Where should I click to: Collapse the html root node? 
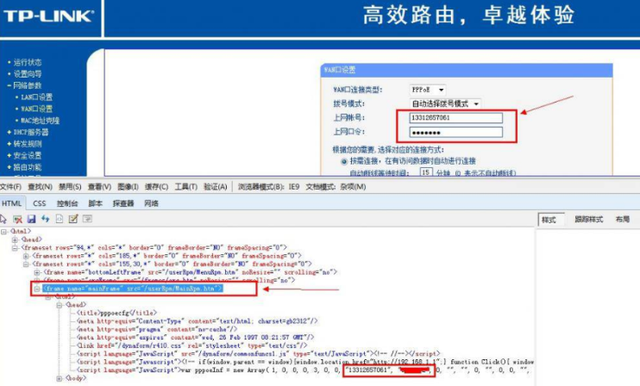(4, 232)
